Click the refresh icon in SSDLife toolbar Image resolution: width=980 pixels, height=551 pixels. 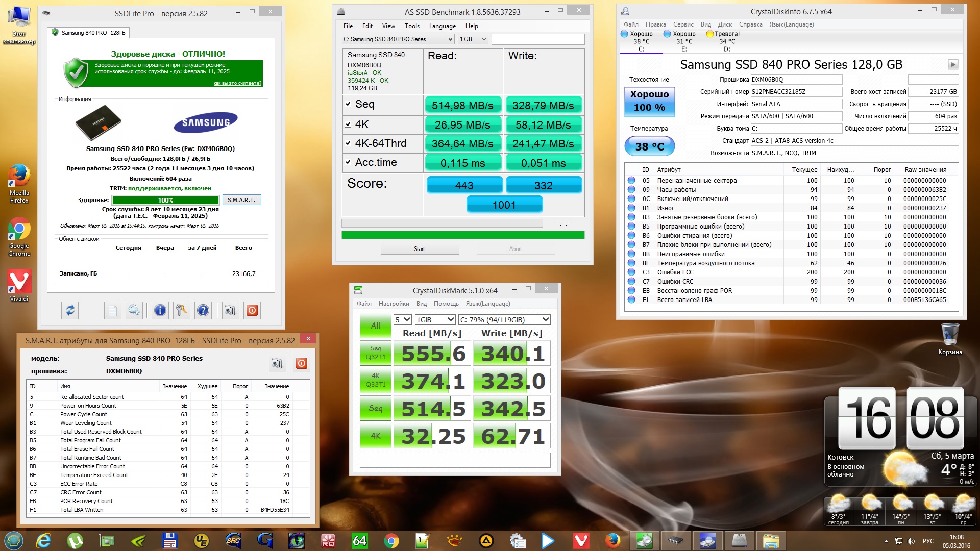point(70,310)
